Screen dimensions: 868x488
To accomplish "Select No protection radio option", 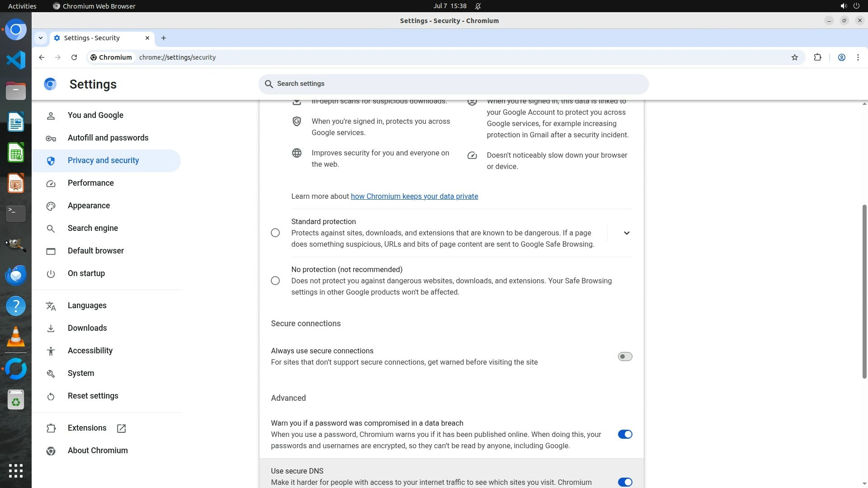I will (275, 281).
